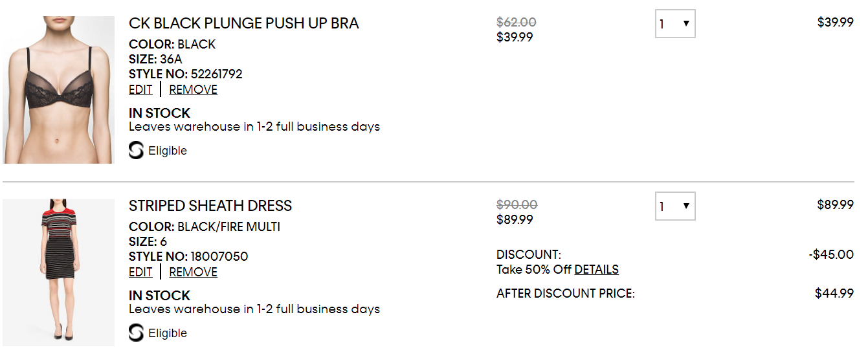Click the bra's struck-through $62.00 price
This screenshot has width=868, height=352.
[x=516, y=23]
